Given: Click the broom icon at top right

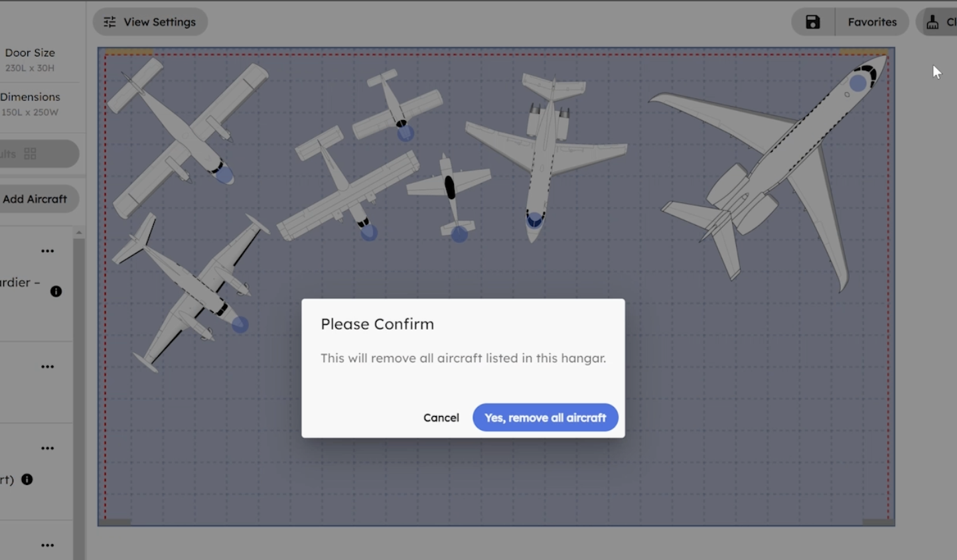Looking at the screenshot, I should coord(932,22).
